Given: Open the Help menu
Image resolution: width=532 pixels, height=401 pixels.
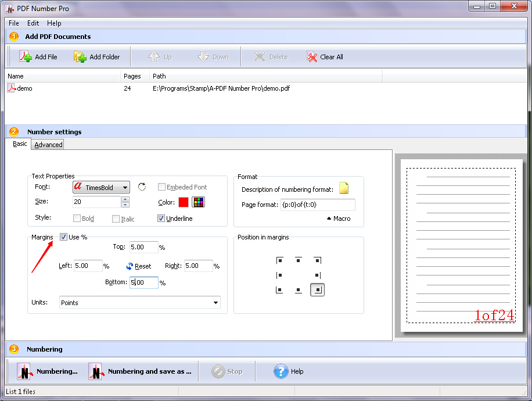Looking at the screenshot, I should click(x=54, y=23).
